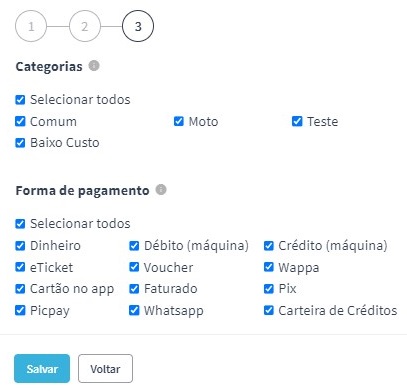This screenshot has height=391, width=407.
Task: Click the Voltar button
Action: click(x=105, y=369)
